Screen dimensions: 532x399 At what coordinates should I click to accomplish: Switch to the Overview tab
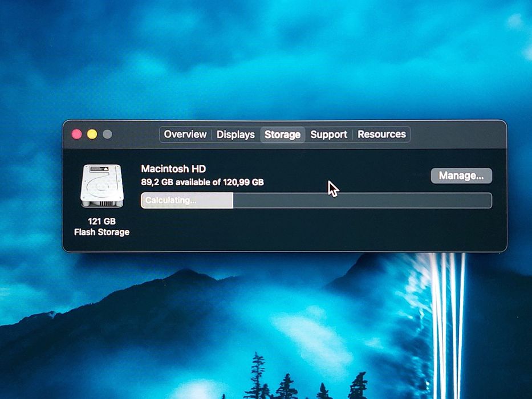(x=185, y=135)
